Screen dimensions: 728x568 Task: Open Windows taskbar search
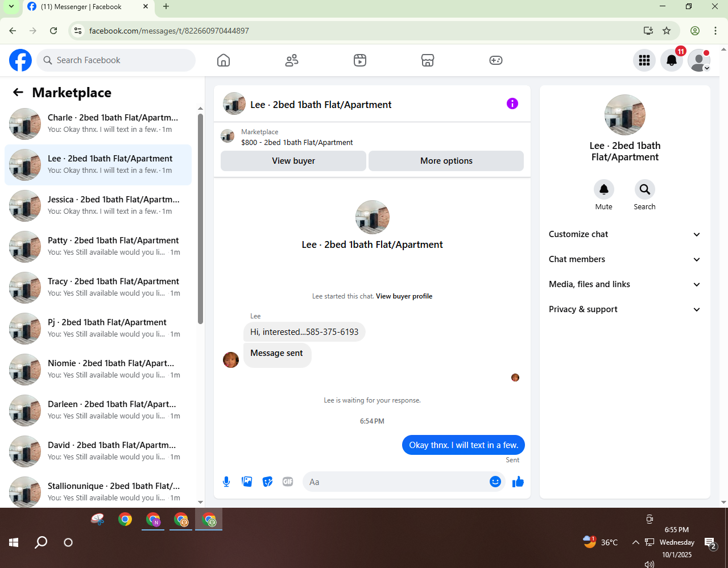click(41, 542)
